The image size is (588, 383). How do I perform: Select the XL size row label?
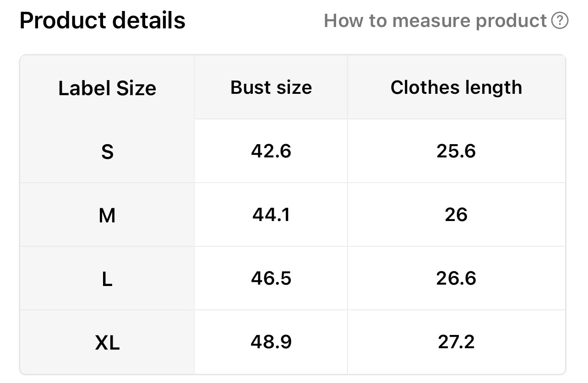[107, 342]
